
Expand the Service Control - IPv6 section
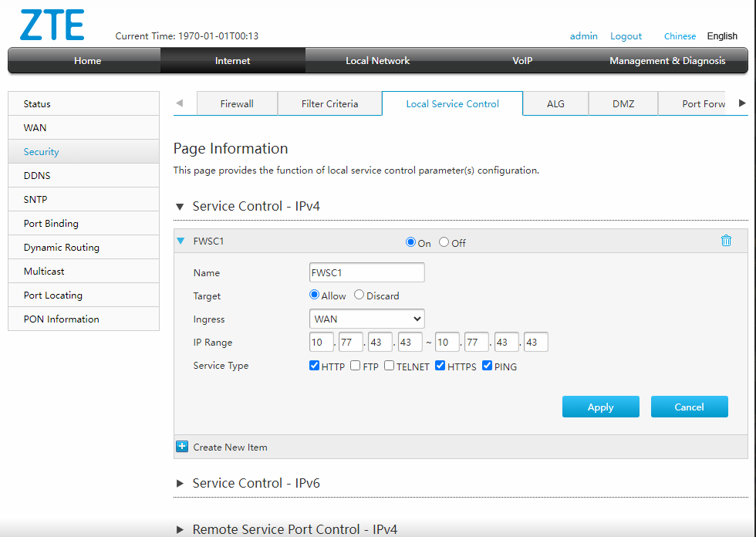click(x=180, y=483)
